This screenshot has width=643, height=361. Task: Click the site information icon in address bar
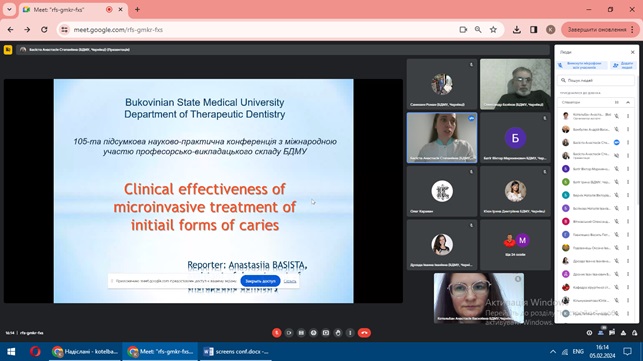(x=64, y=30)
